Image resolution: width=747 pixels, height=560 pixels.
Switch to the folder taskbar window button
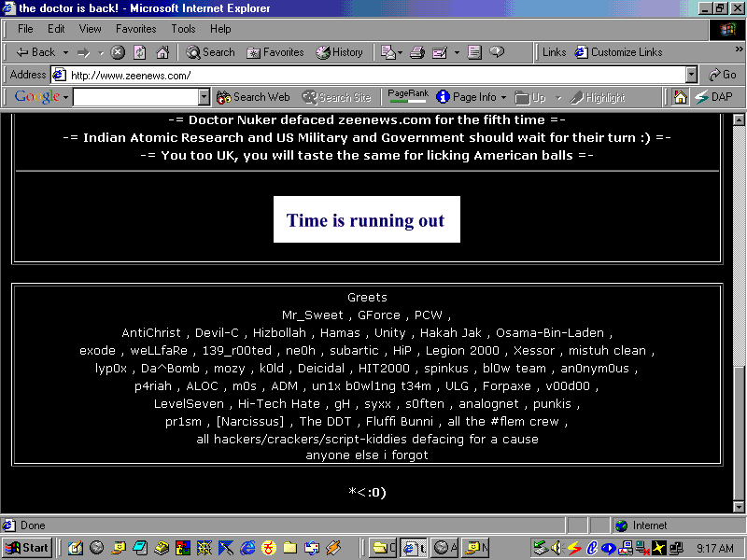383,548
